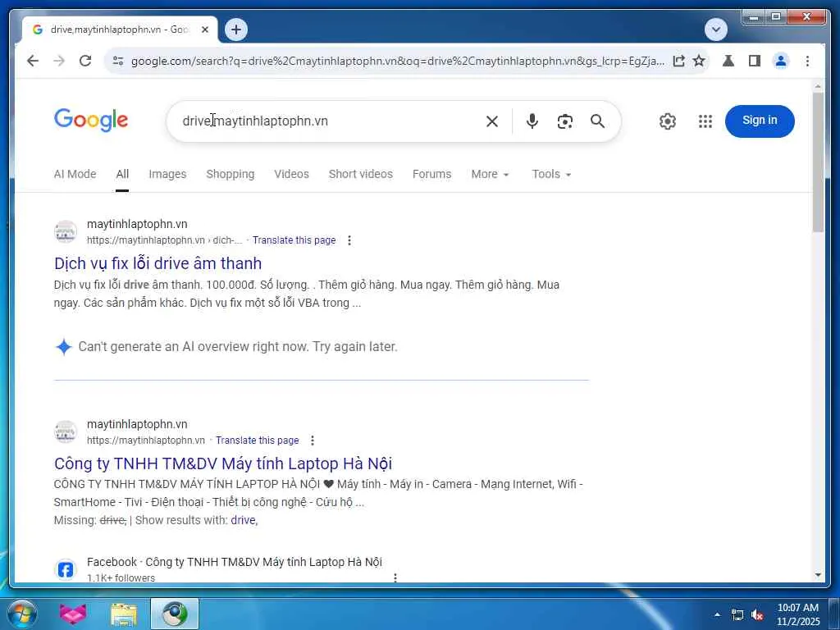This screenshot has width=840, height=630.
Task: Open the pink cat app in taskbar
Action: coord(73,614)
